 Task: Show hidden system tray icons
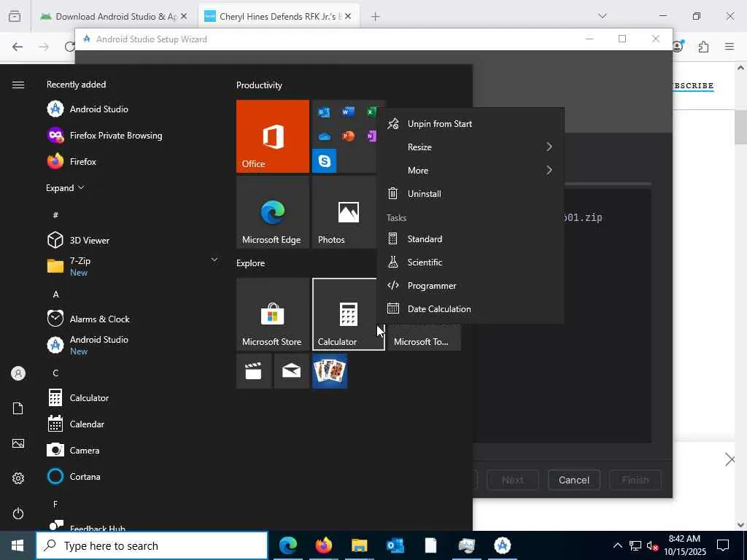(x=617, y=545)
